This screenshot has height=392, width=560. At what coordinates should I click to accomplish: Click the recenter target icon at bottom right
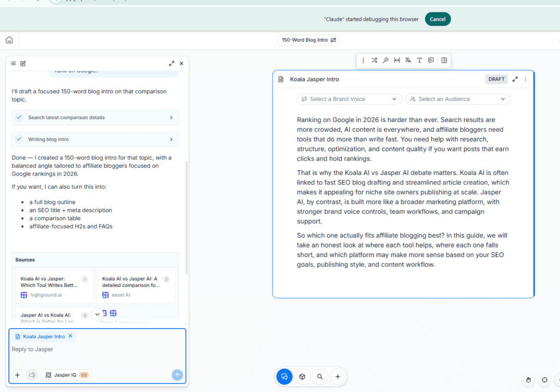(x=545, y=380)
